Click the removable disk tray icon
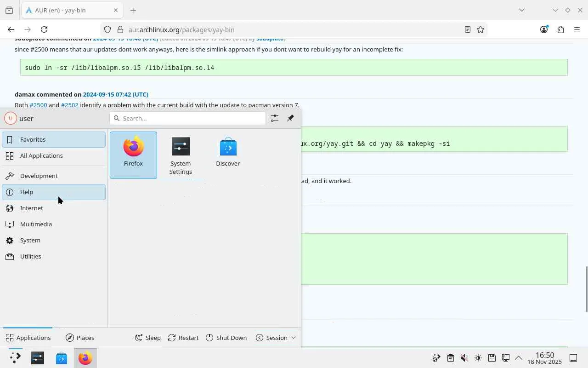 [492, 358]
